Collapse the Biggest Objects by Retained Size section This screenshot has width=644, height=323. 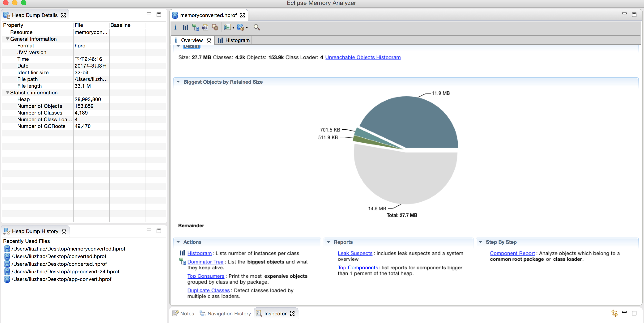178,82
